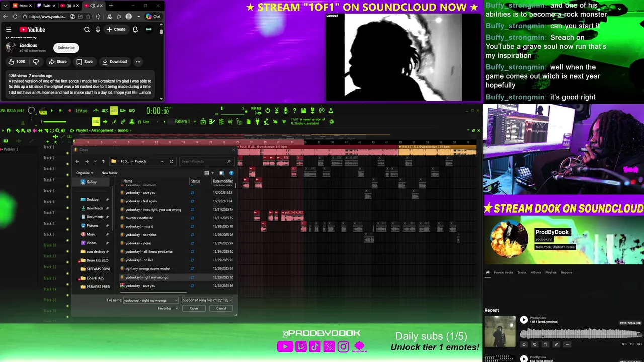Refresh the Projects folder listing
This screenshot has width=644, height=362.
point(171,161)
